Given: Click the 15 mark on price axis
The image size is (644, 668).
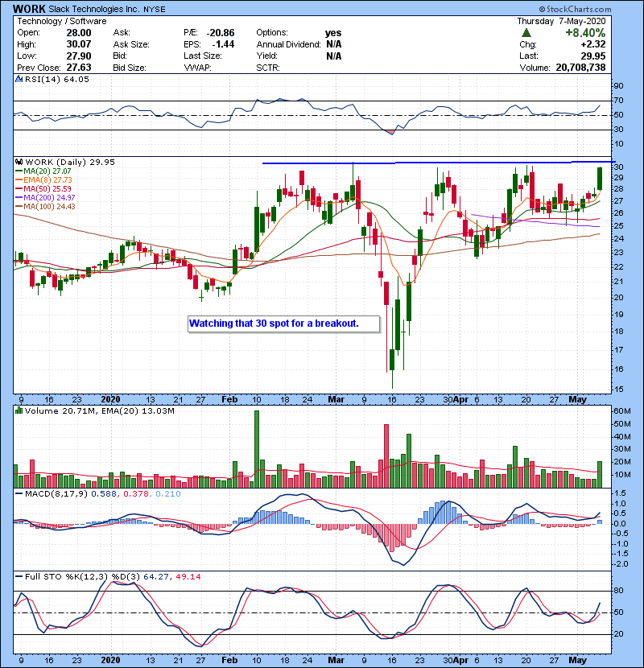Looking at the screenshot, I should point(618,390).
